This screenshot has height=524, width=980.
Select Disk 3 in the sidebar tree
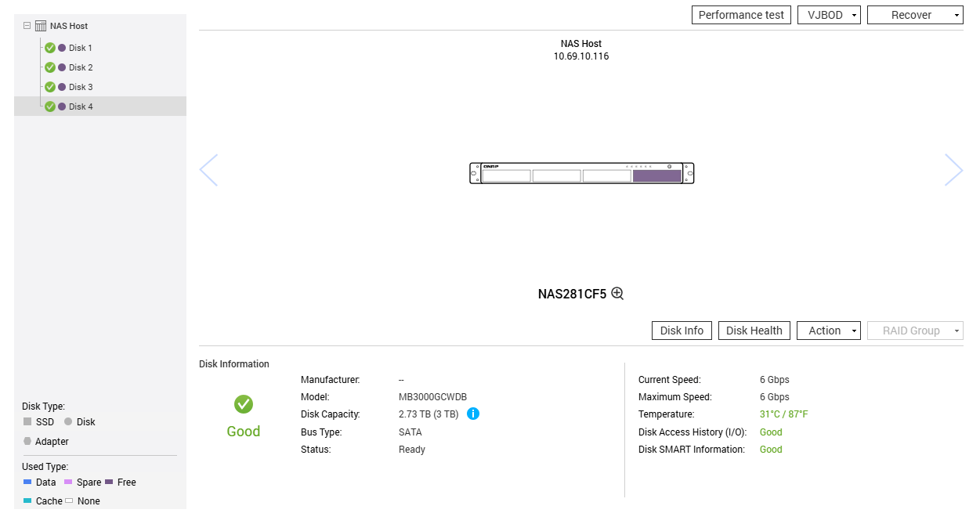tap(79, 87)
